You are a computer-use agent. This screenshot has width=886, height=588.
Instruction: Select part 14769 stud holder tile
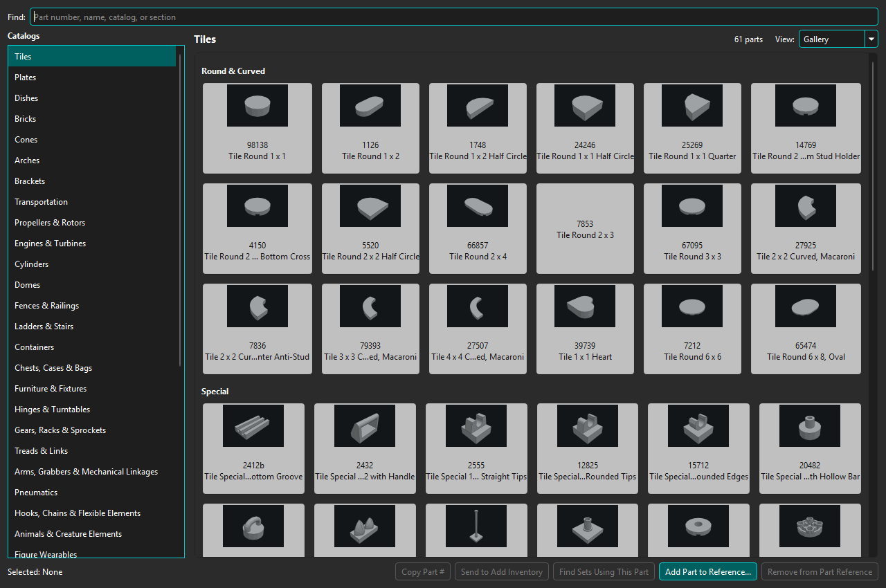pos(806,128)
